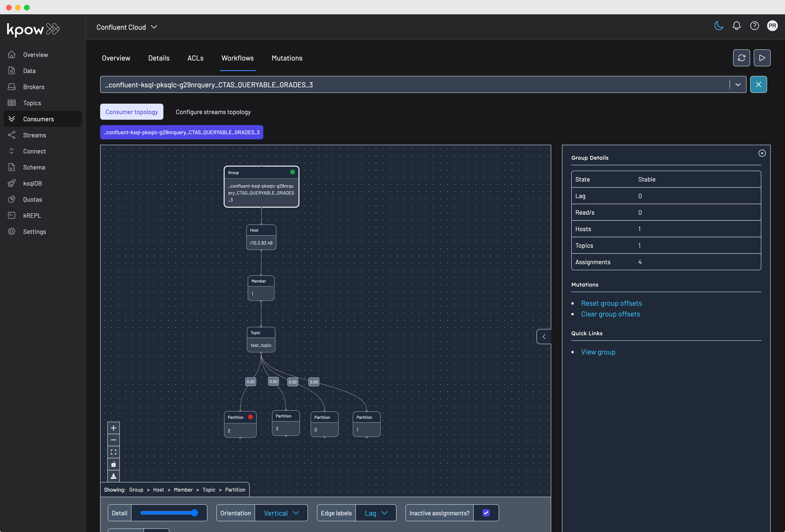Image resolution: width=785 pixels, height=532 pixels.
Task: Toggle dark mode with the moon icon
Action: point(719,26)
